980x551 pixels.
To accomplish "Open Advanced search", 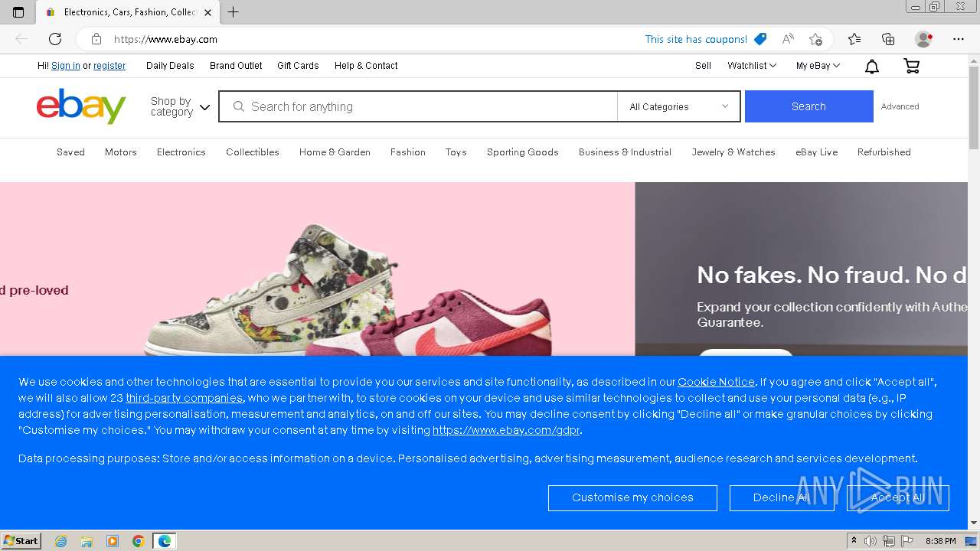I will pos(900,106).
